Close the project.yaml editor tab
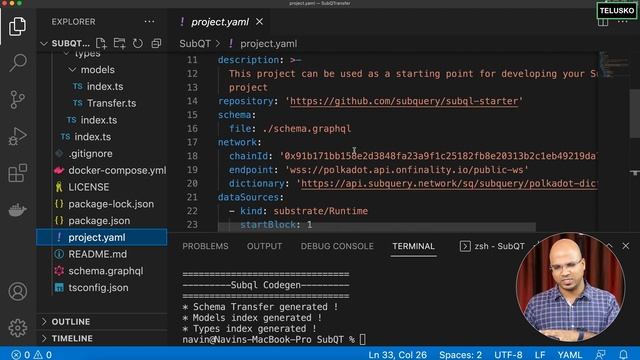640x360 pixels. 260,22
